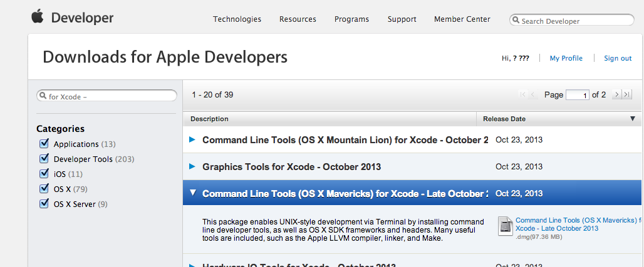This screenshot has width=644, height=267.
Task: Open the Member Center
Action: pos(462,19)
